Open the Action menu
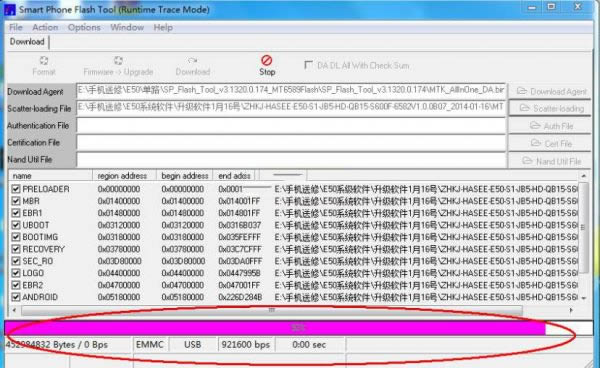 click(x=45, y=28)
